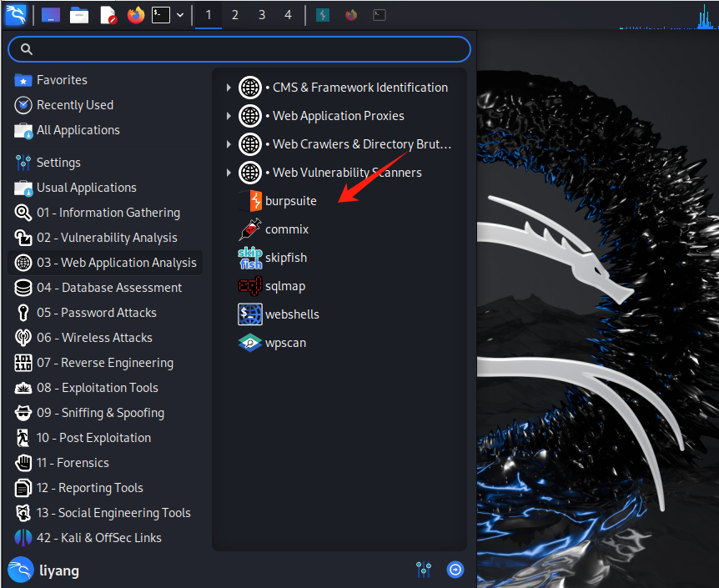The width and height of the screenshot is (719, 588).
Task: Expand Web Vulnerability Scanners arrow
Action: click(229, 173)
